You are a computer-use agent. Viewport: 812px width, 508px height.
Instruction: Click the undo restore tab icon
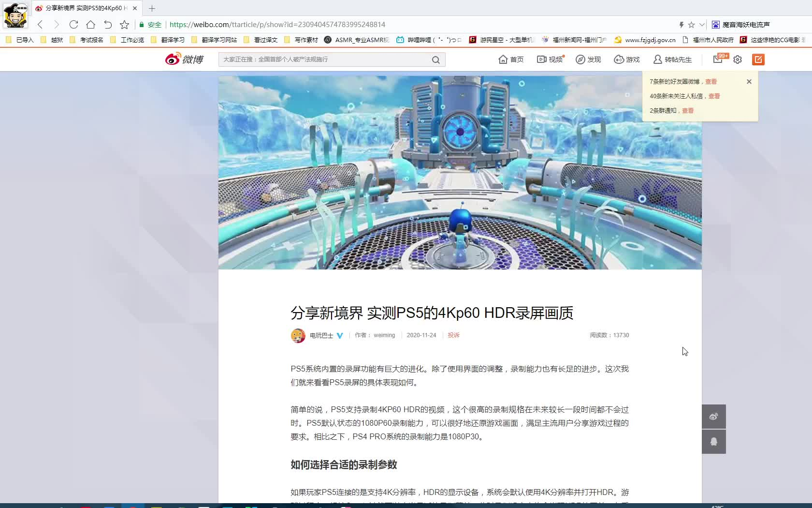[108, 25]
